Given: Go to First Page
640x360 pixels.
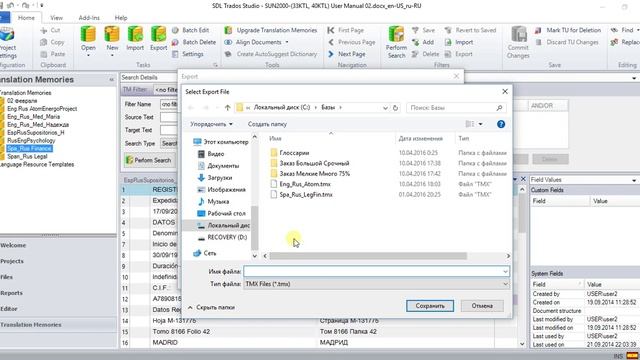Looking at the screenshot, I should (x=346, y=30).
